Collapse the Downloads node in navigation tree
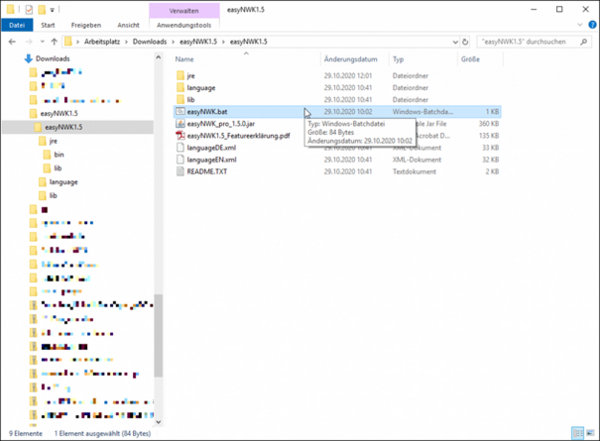The width and height of the screenshot is (600, 441). [26, 59]
